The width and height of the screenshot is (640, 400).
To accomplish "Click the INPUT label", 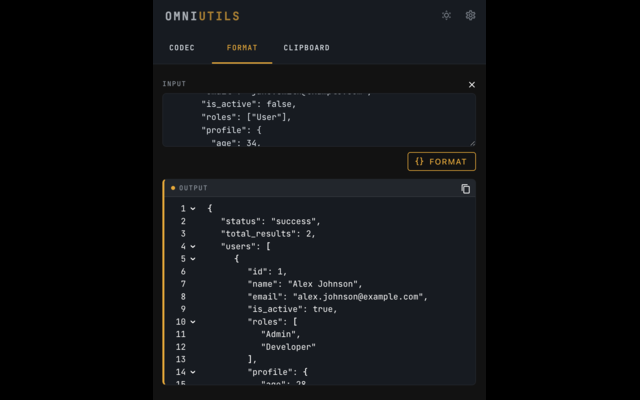I will (x=174, y=84).
